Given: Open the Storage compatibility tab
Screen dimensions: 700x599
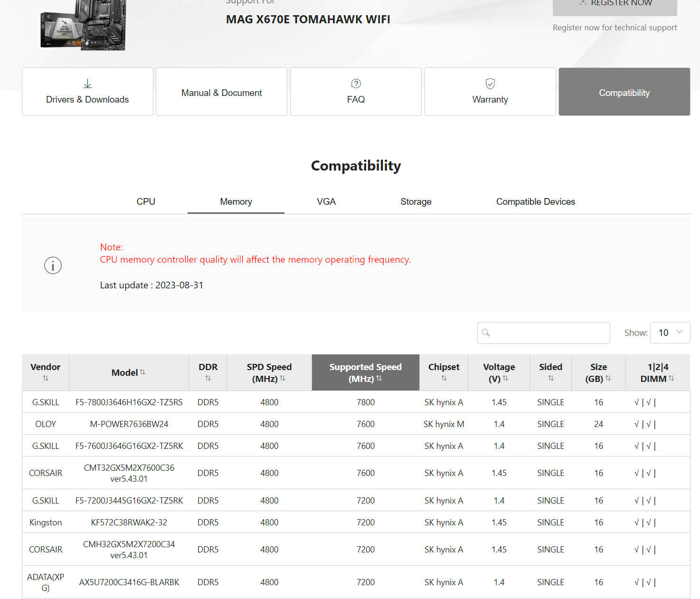Looking at the screenshot, I should tap(416, 201).
